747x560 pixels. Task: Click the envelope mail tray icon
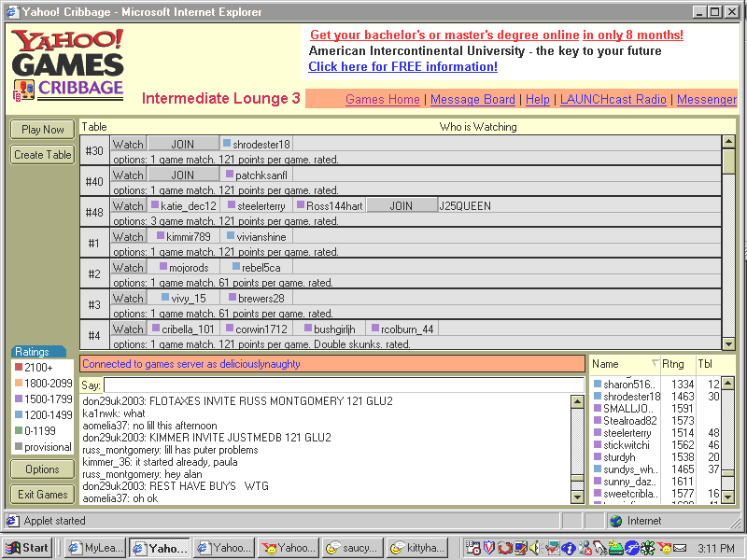click(x=680, y=548)
